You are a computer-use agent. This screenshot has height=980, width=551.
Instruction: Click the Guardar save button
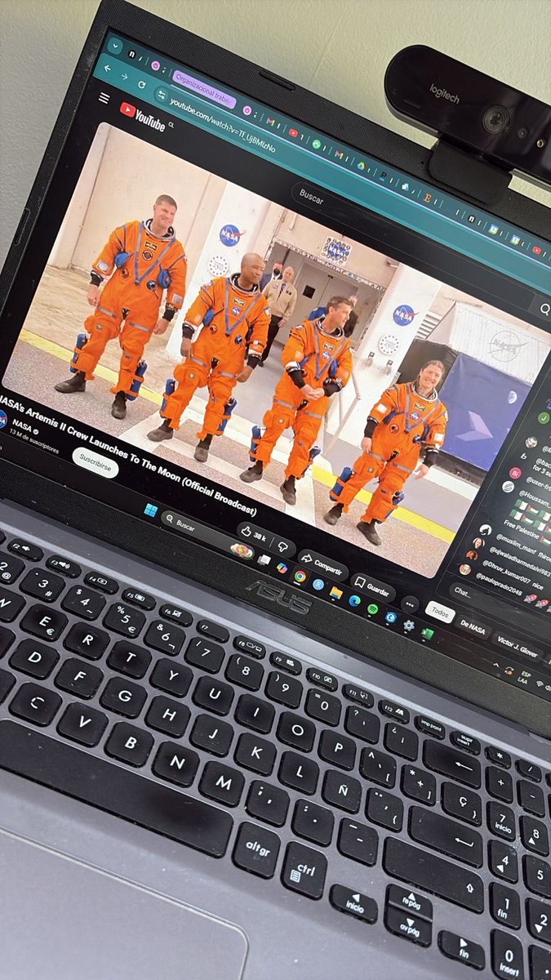(x=372, y=587)
